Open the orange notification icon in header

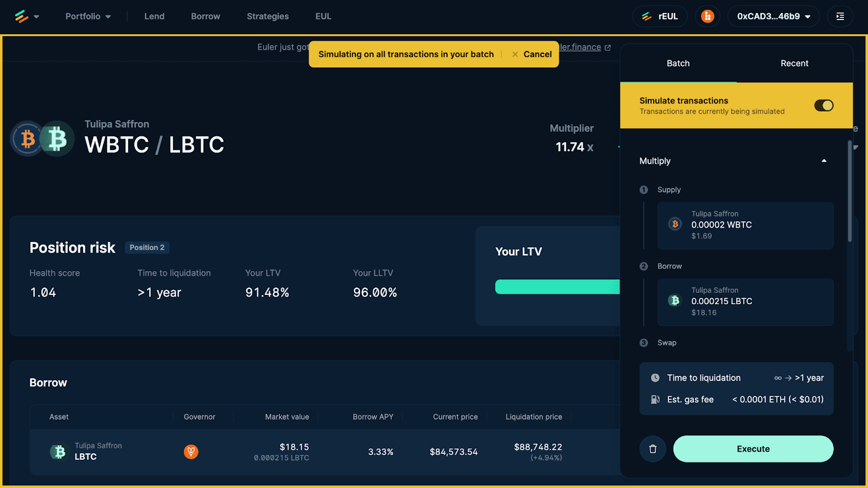[707, 16]
